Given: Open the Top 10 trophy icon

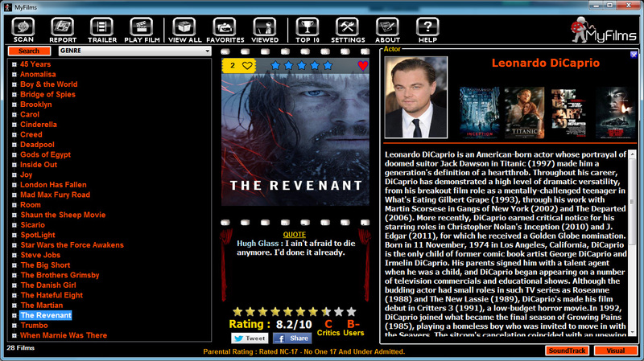Looking at the screenshot, I should (x=308, y=30).
